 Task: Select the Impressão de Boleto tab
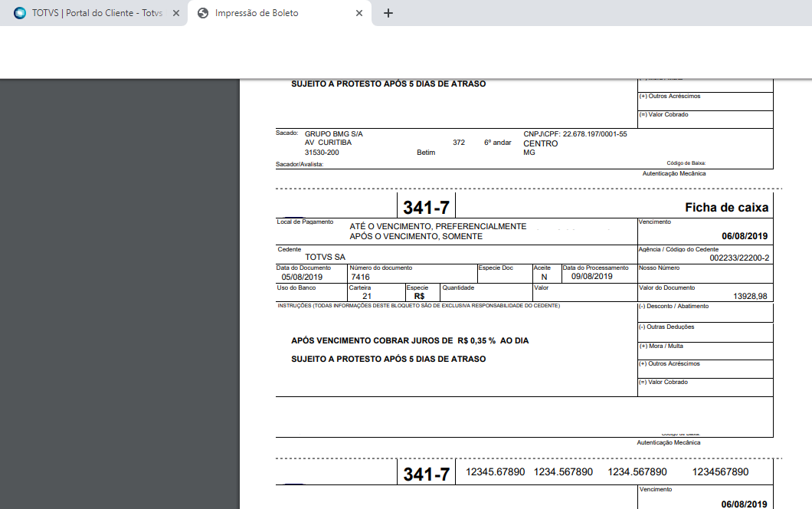point(280,13)
